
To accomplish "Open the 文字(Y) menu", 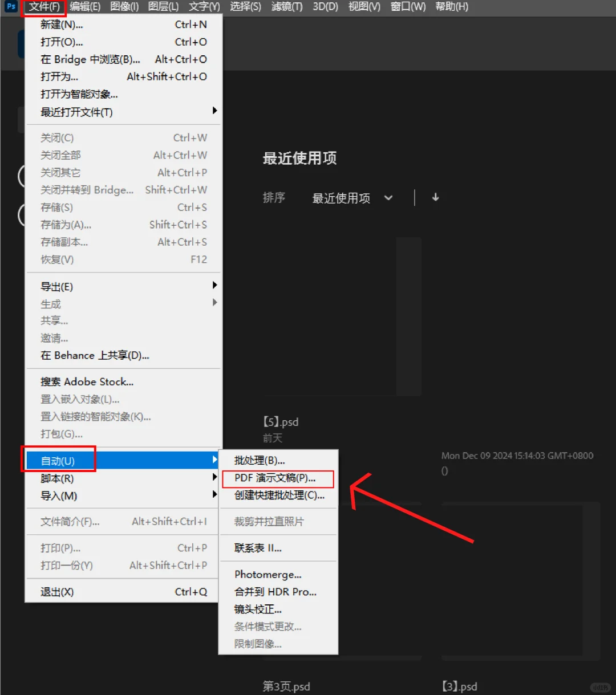I will click(x=204, y=7).
